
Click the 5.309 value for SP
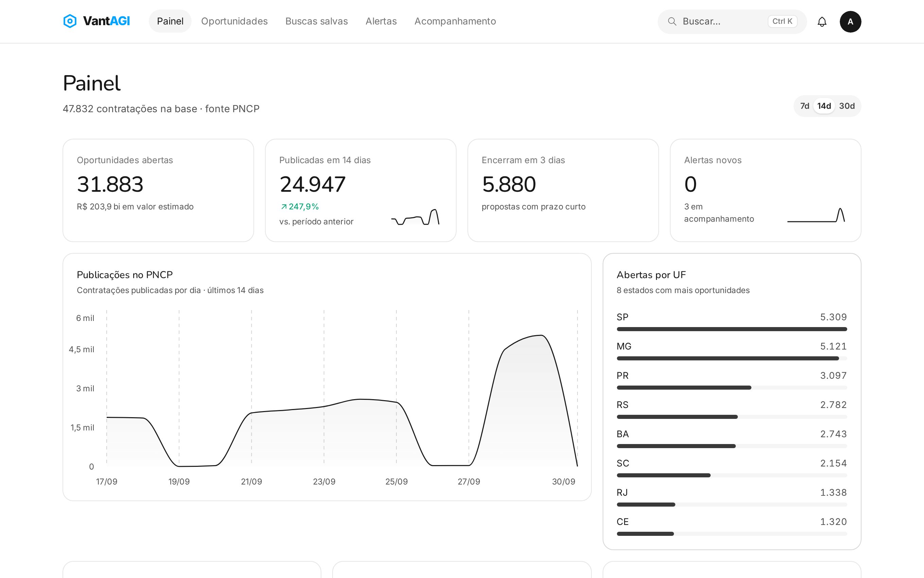click(x=833, y=317)
